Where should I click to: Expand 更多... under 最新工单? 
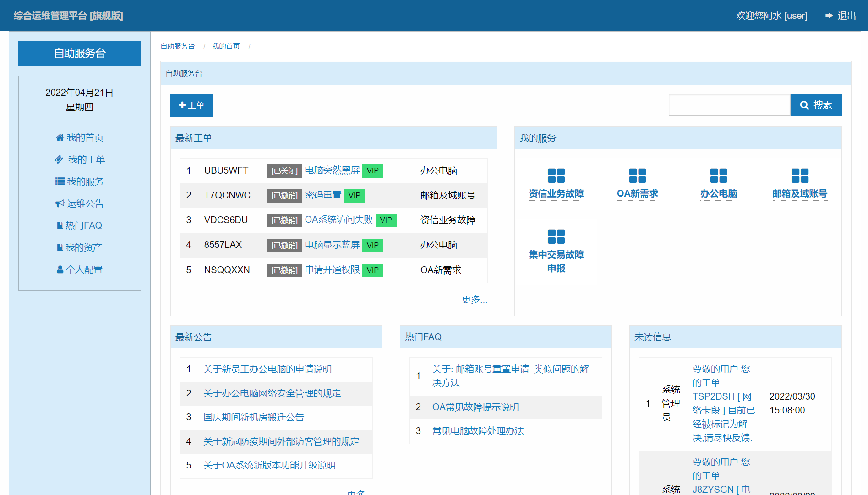[x=474, y=299]
